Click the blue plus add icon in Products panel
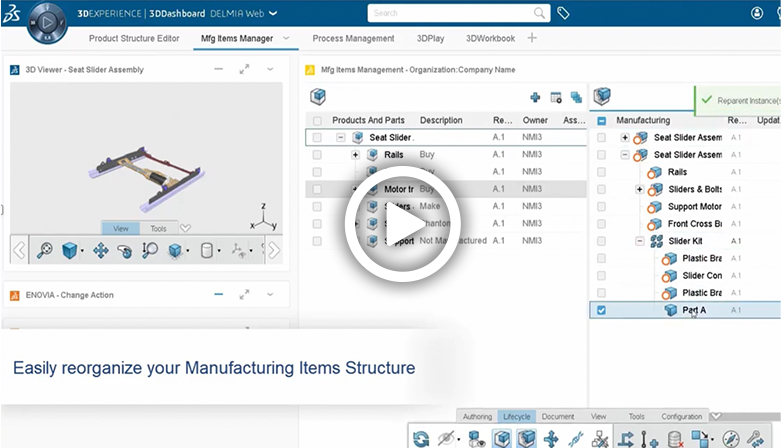The image size is (781, 448). tap(535, 97)
